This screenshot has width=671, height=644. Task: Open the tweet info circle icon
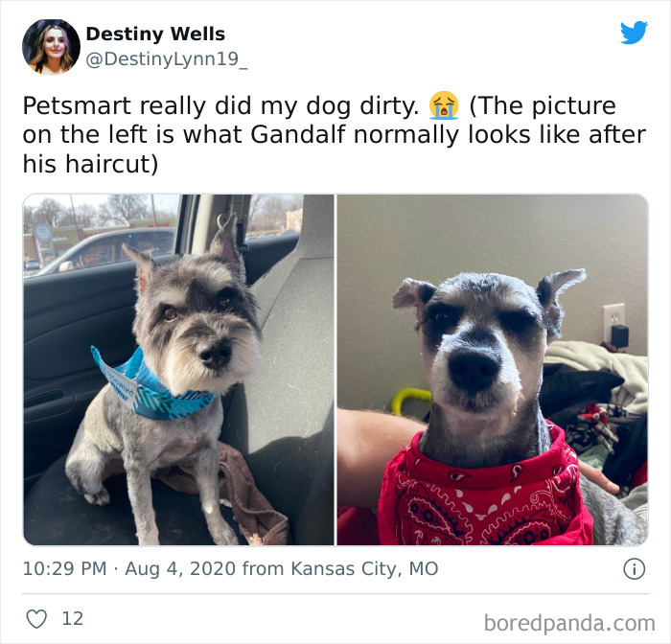pos(634,569)
